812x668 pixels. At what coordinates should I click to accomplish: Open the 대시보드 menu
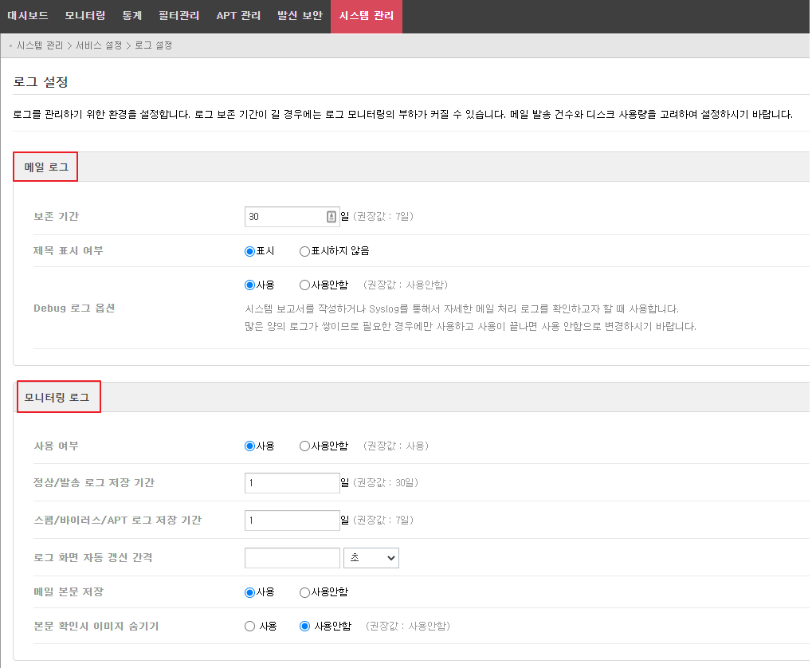[29, 16]
